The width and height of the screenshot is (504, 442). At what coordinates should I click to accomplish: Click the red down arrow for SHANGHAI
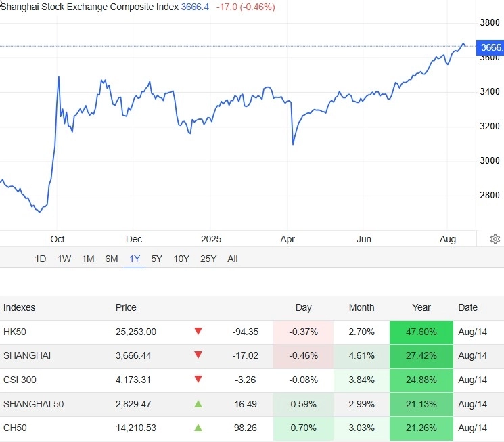[x=198, y=355]
